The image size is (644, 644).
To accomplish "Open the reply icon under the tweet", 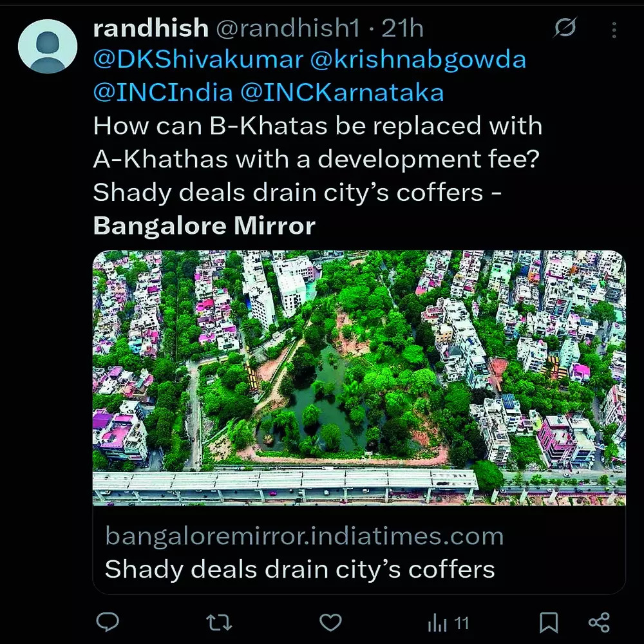I will click(108, 623).
